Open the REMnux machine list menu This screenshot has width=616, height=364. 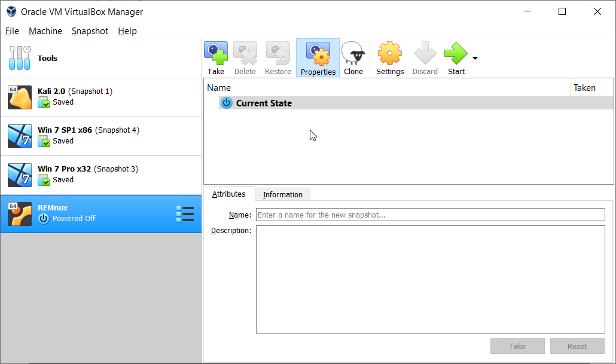pyautogui.click(x=185, y=213)
